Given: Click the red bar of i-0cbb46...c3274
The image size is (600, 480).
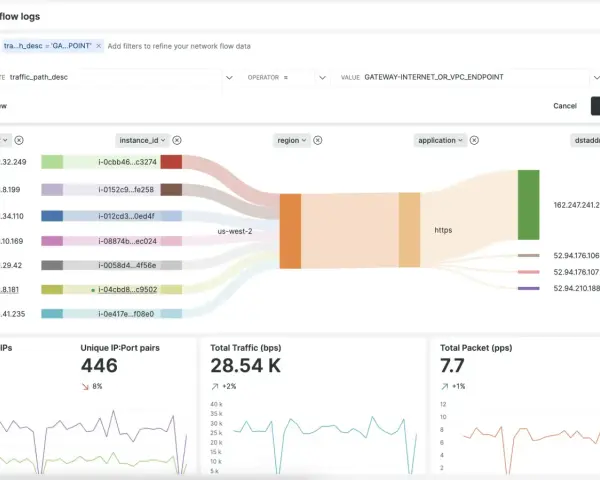Looking at the screenshot, I should 171,162.
